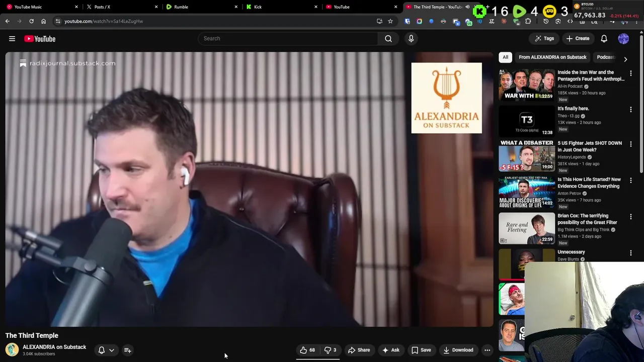Click the ALEXANDRIA ON SUBSTACK logo overlay
Image resolution: width=644 pixels, height=362 pixels.
tap(446, 98)
